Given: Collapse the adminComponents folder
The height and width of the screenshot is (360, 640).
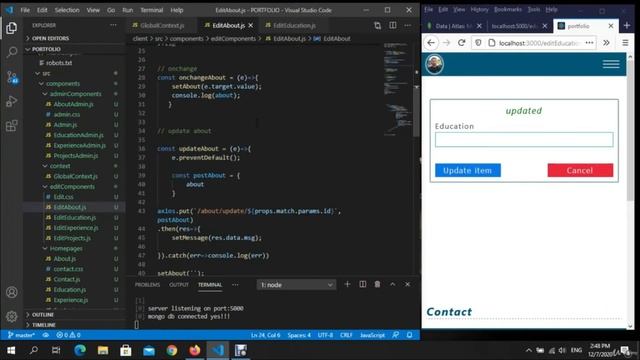Looking at the screenshot, I should (x=75, y=94).
